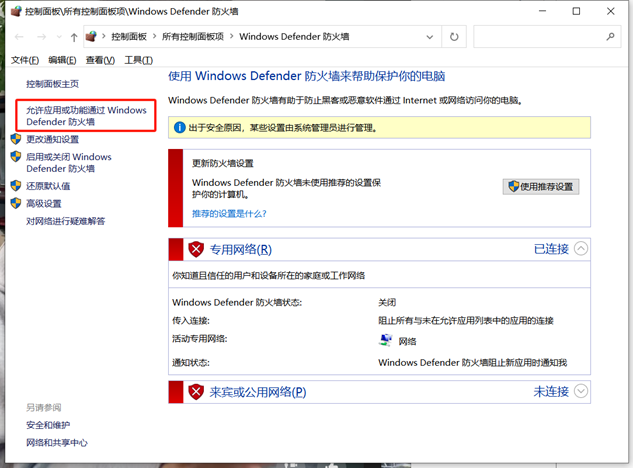Refresh the Windows Defender firewall page
The height and width of the screenshot is (468, 633).
(x=454, y=37)
